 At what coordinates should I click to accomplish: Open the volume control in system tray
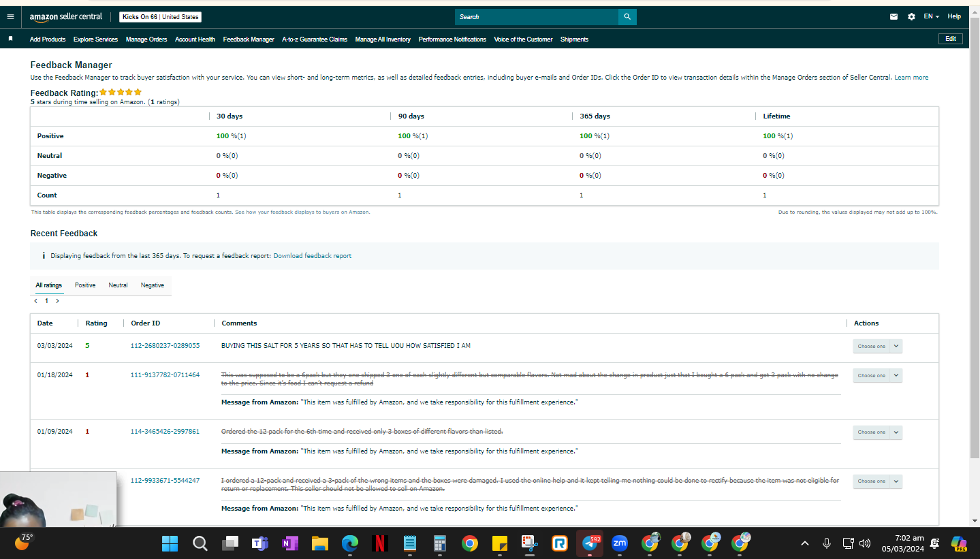coord(865,543)
